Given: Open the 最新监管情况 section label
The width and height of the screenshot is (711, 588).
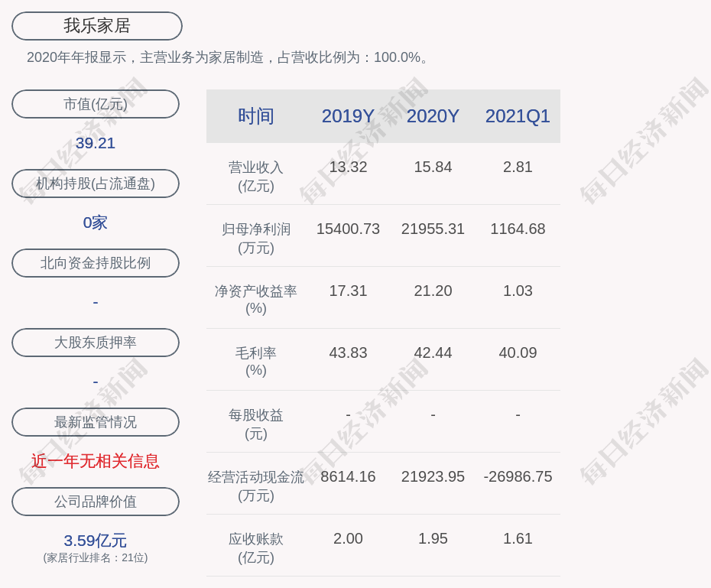Looking at the screenshot, I should (96, 422).
